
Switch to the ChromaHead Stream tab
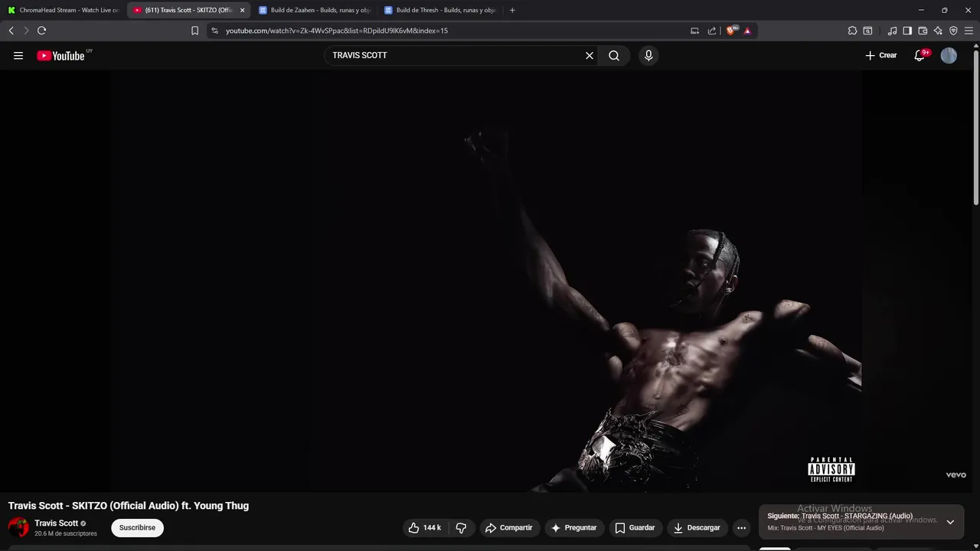point(63,10)
